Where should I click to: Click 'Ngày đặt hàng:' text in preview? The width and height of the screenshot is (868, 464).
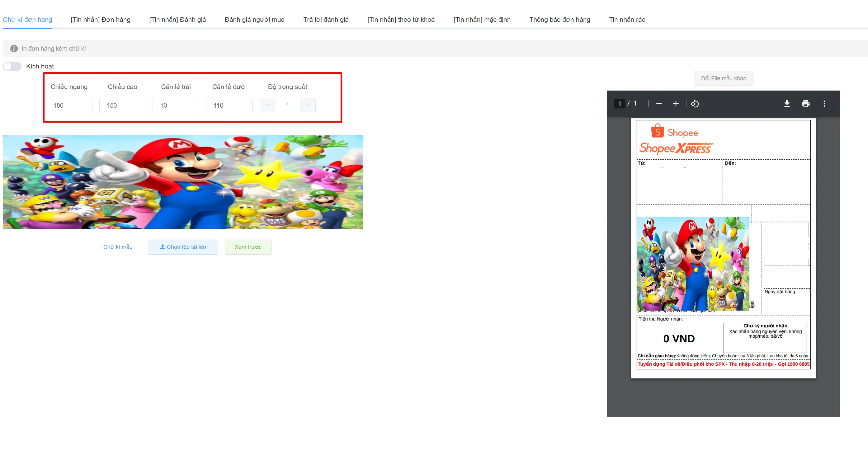point(780,292)
